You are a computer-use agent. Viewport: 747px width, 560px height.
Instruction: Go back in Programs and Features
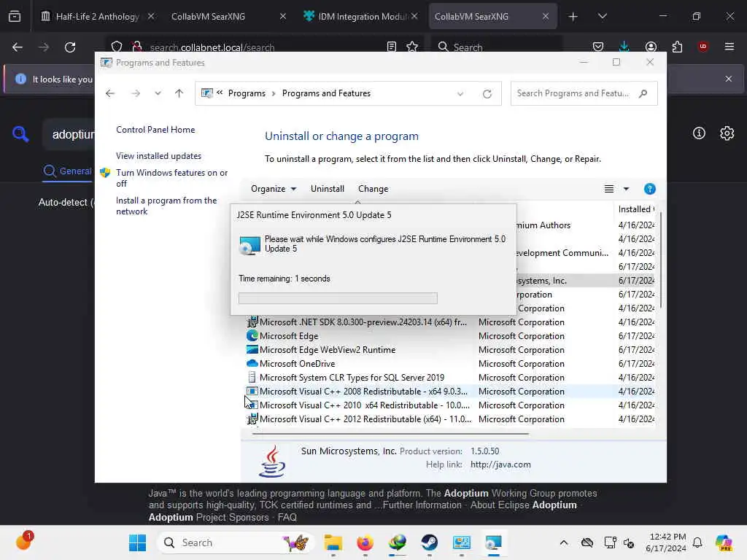pyautogui.click(x=110, y=93)
